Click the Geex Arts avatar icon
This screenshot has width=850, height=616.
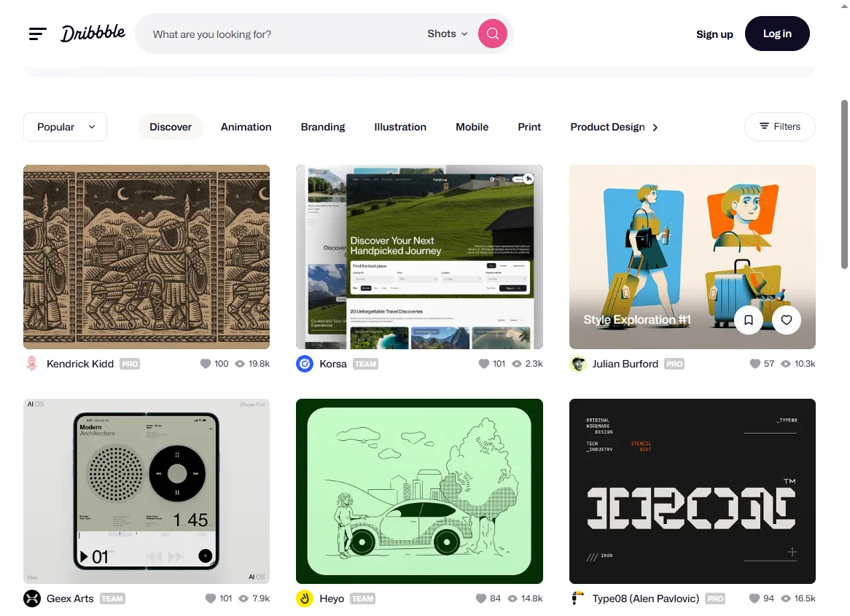click(x=32, y=599)
